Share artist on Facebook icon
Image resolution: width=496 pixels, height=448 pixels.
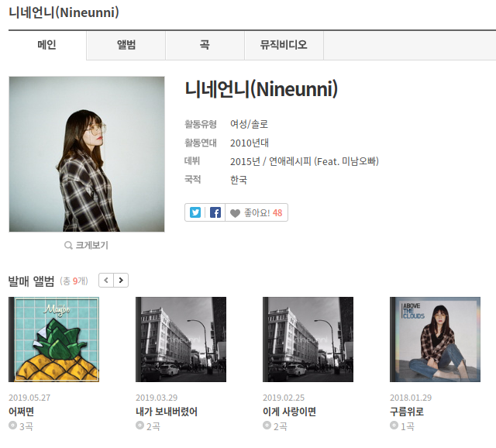pyautogui.click(x=215, y=212)
